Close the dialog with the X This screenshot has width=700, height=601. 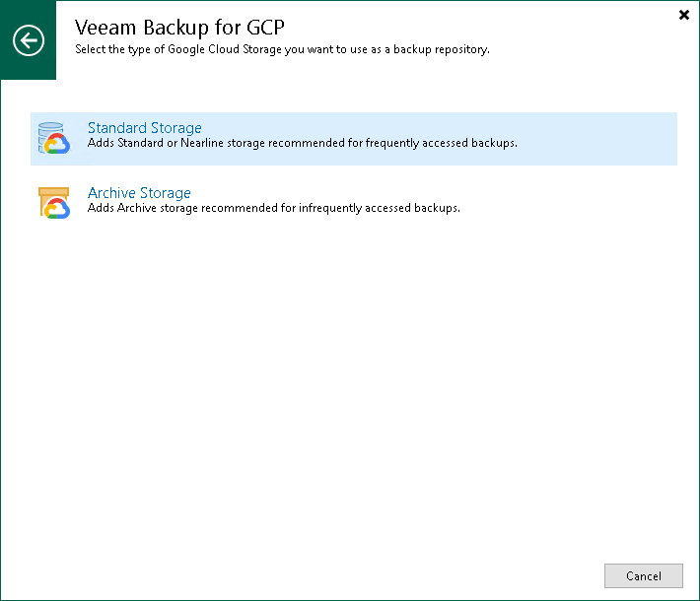pos(684,15)
